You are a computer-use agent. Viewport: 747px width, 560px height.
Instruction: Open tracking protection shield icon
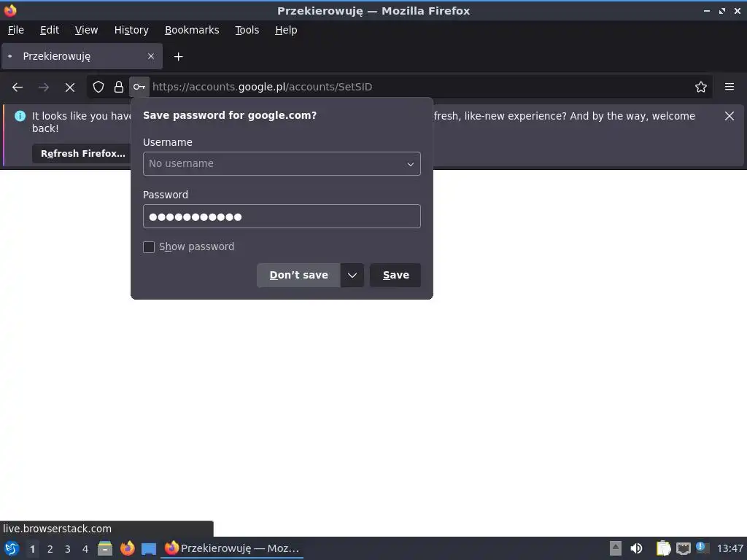[98, 87]
